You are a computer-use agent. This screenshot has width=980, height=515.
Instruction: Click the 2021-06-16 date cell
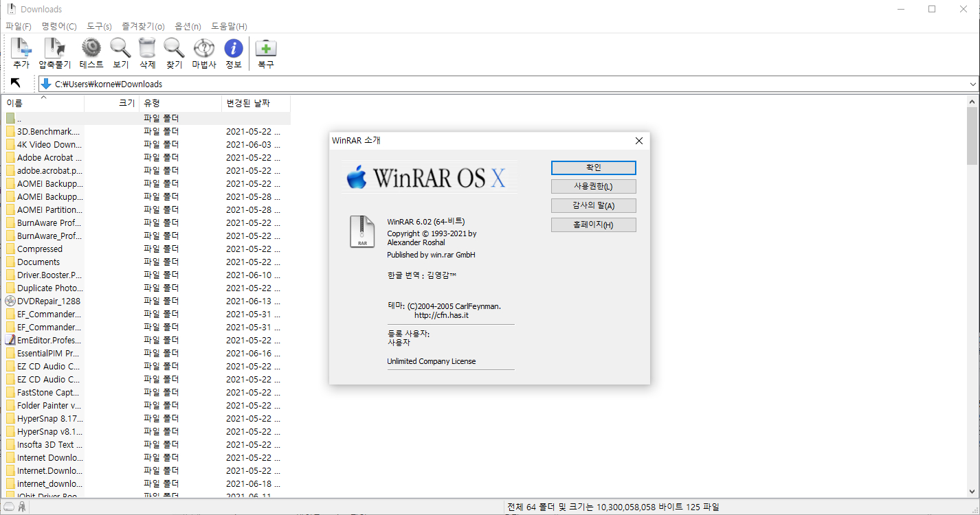click(254, 353)
